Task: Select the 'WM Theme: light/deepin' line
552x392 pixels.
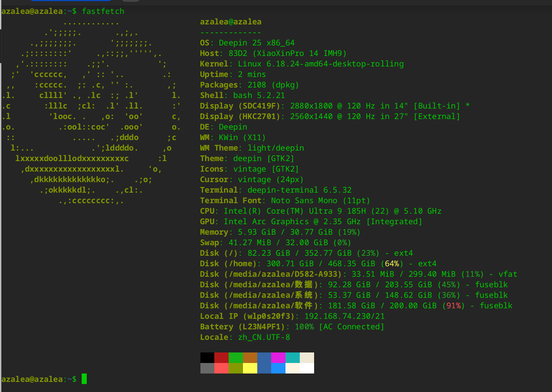Action: tap(252, 148)
